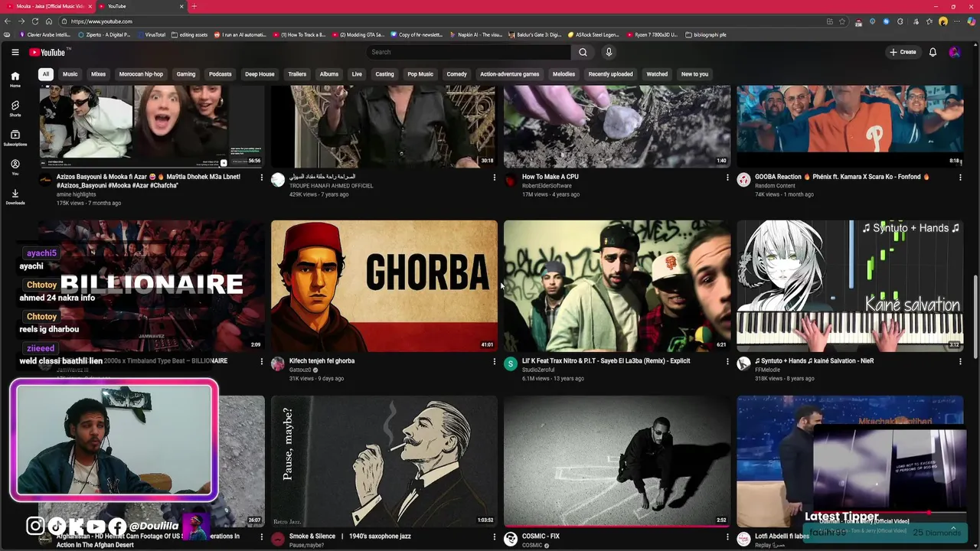Screen dimensions: 980x551
Task: Open more options for GOOBA Reaction video
Action: click(960, 178)
